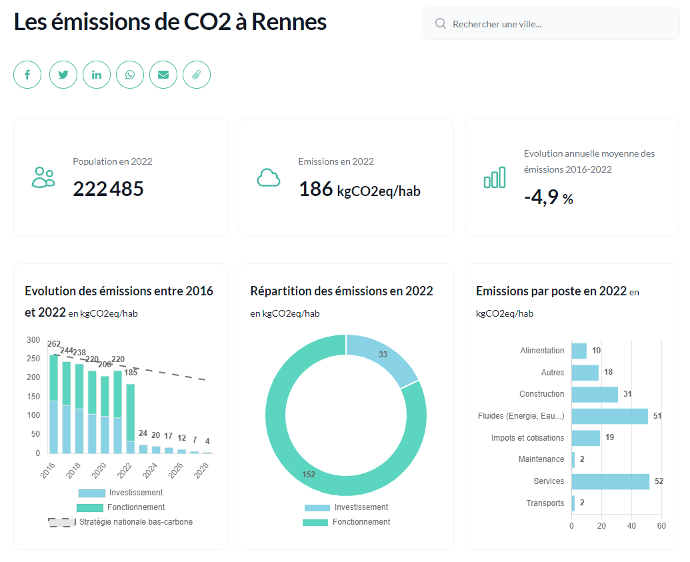Click the search magnifier icon
Viewport: 690px width, 562px height.
[x=440, y=24]
